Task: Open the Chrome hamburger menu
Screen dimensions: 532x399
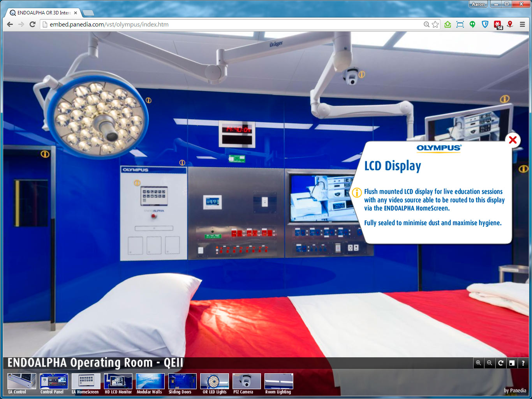Action: point(523,24)
